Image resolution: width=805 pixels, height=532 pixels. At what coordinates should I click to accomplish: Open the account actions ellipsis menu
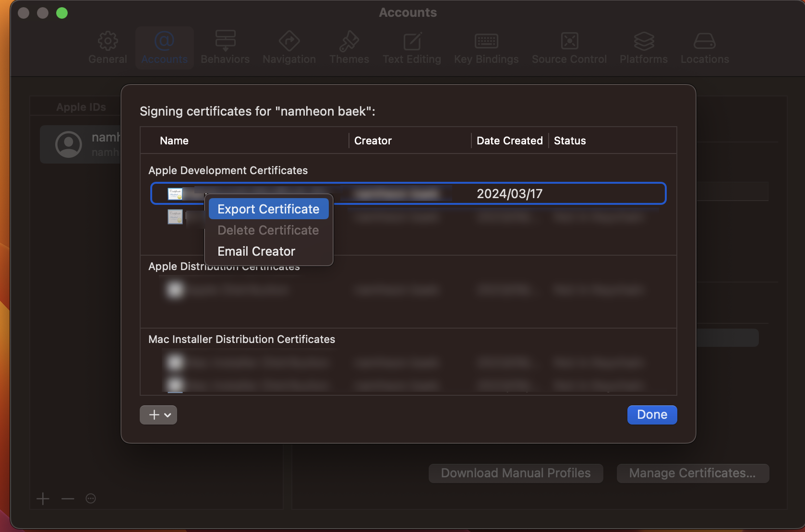pos(91,499)
